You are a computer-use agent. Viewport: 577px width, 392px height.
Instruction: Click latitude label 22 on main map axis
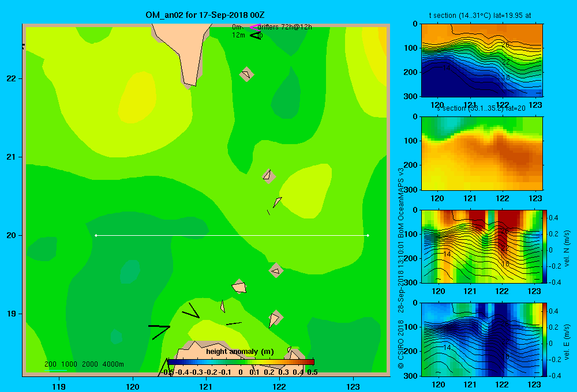(x=12, y=79)
